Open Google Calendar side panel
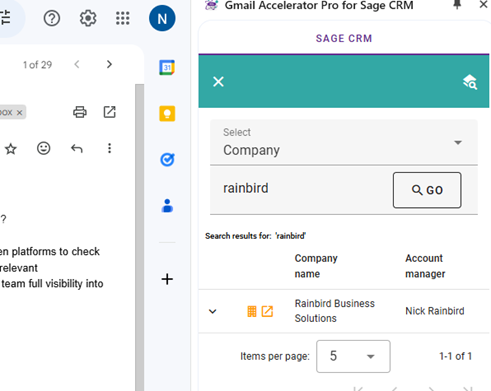Screen dimensions: 491x391 167,68
